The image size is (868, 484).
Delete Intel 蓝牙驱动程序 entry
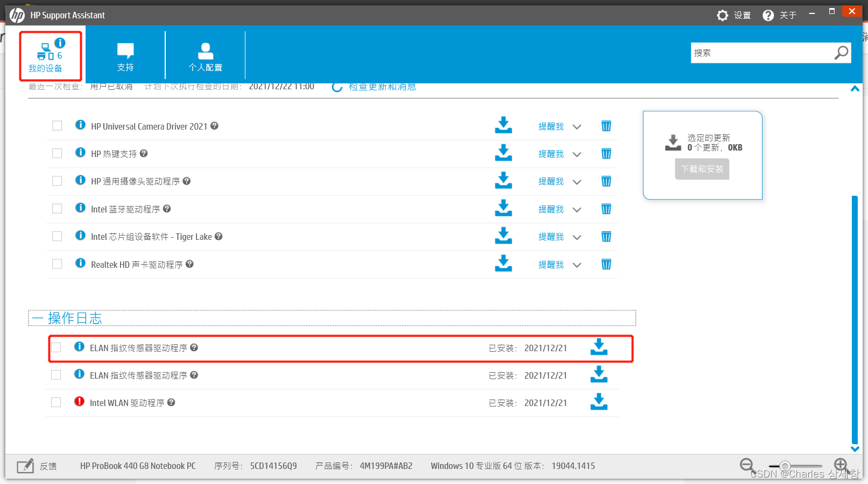606,209
